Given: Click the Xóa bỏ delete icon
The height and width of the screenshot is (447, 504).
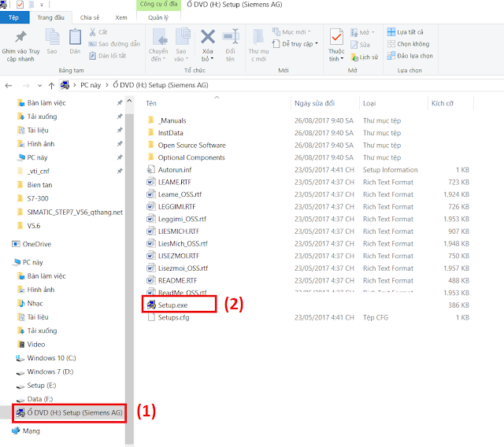Looking at the screenshot, I should click(x=208, y=36).
